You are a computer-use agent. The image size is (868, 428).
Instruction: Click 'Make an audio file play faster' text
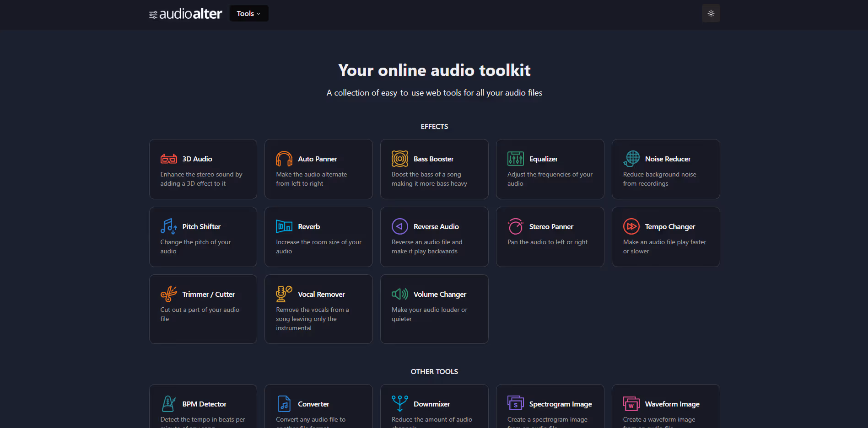(x=664, y=242)
